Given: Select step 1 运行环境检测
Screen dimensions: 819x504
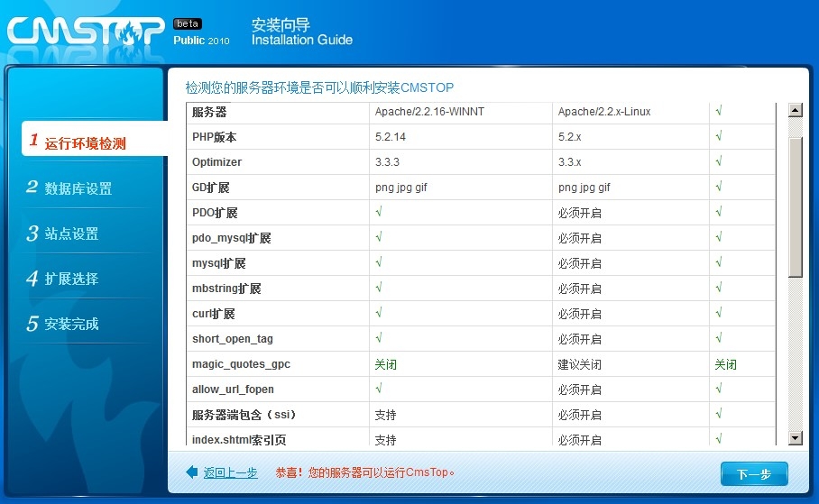Looking at the screenshot, I should (x=94, y=139).
